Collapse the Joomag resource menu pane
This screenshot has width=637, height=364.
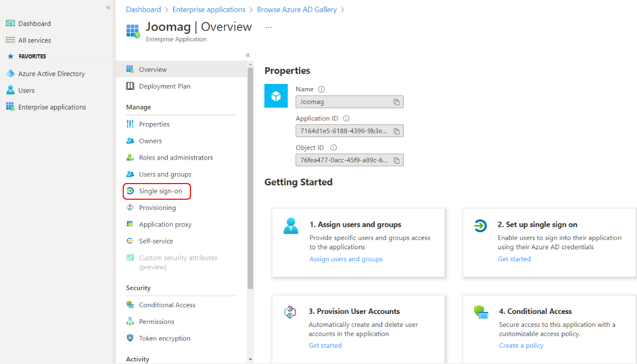[247, 55]
